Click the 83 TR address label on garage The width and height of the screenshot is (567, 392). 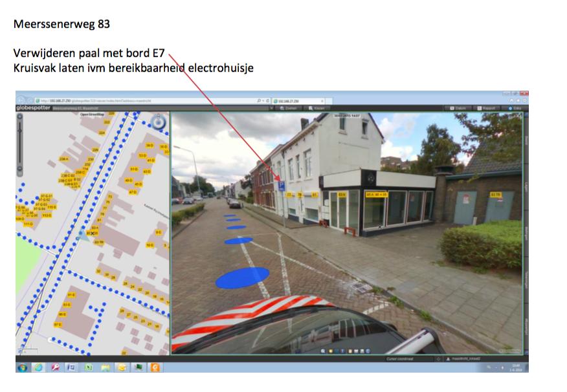496,194
